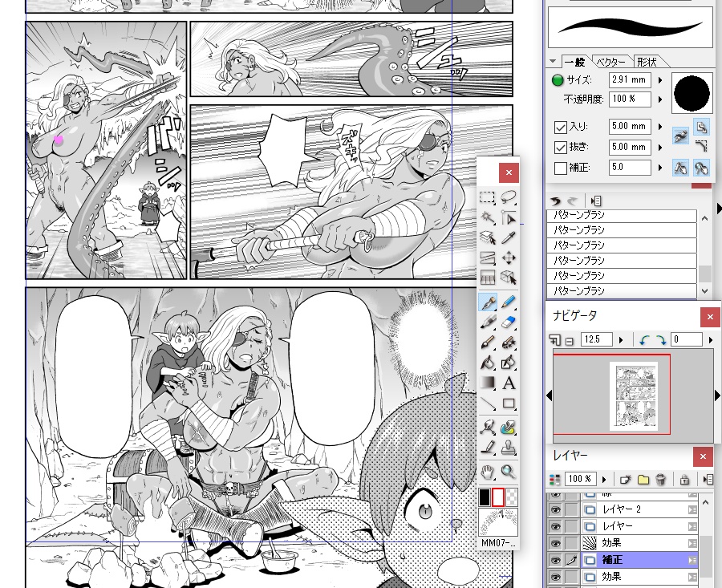Select the Rectangle shape tool
The height and width of the screenshot is (588, 722).
tap(509, 403)
